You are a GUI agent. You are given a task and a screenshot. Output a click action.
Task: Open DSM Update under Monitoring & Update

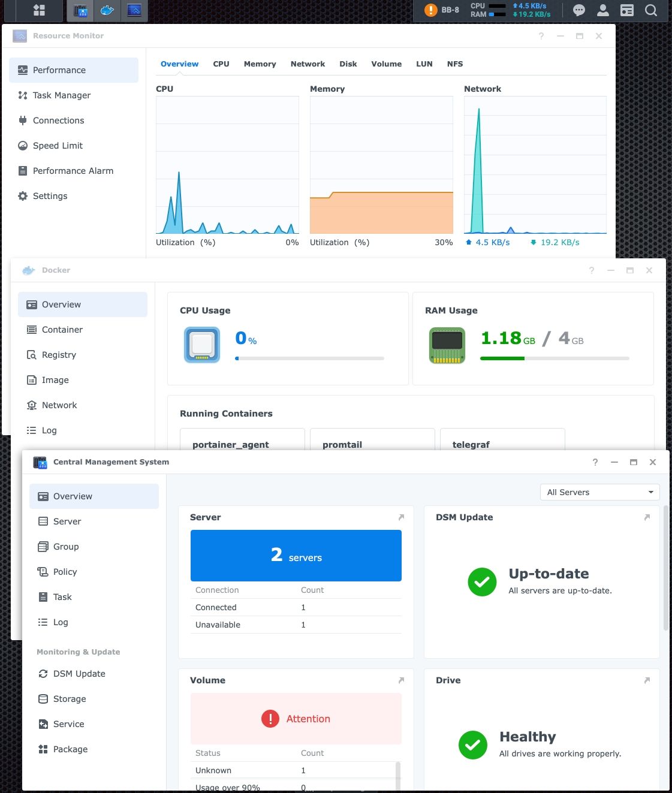[94, 674]
